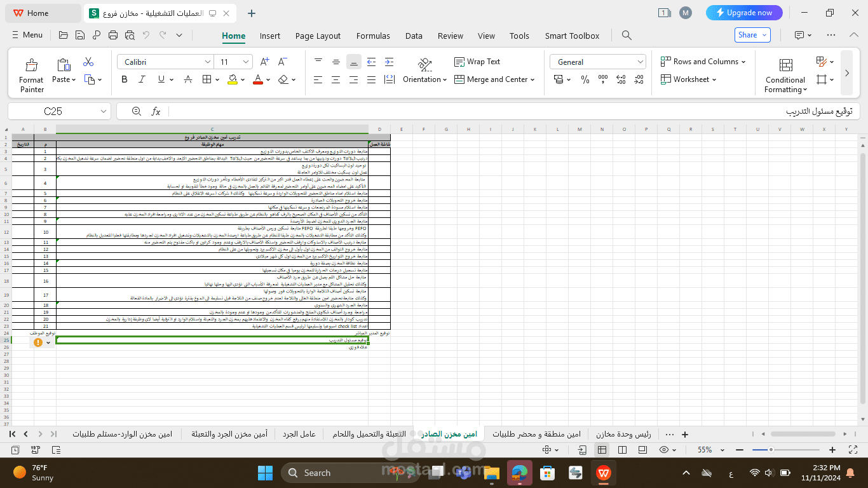Align text left
The width and height of the screenshot is (868, 488).
[x=318, y=79]
